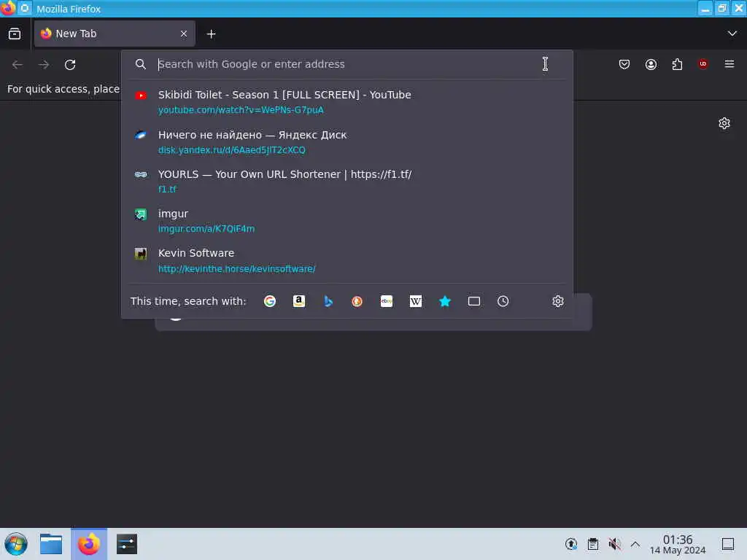Open the Firefox account icon
This screenshot has height=560, width=747.
[651, 64]
